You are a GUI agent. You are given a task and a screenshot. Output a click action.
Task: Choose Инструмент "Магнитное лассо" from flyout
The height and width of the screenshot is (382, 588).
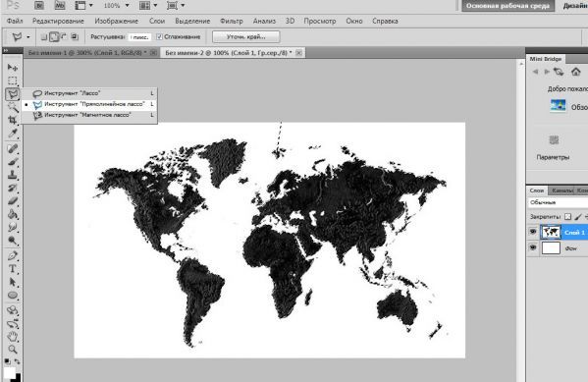[89, 115]
